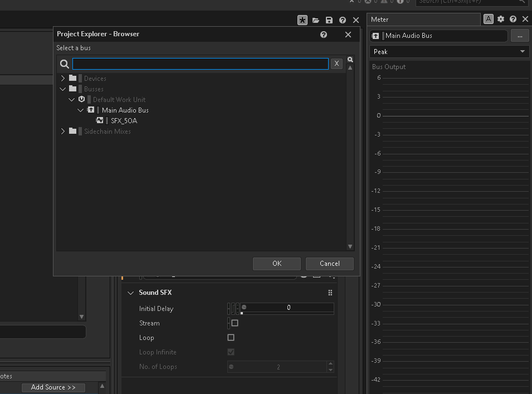Click the "A" icon in the Meter panel header
The image size is (532, 394).
pos(488,19)
